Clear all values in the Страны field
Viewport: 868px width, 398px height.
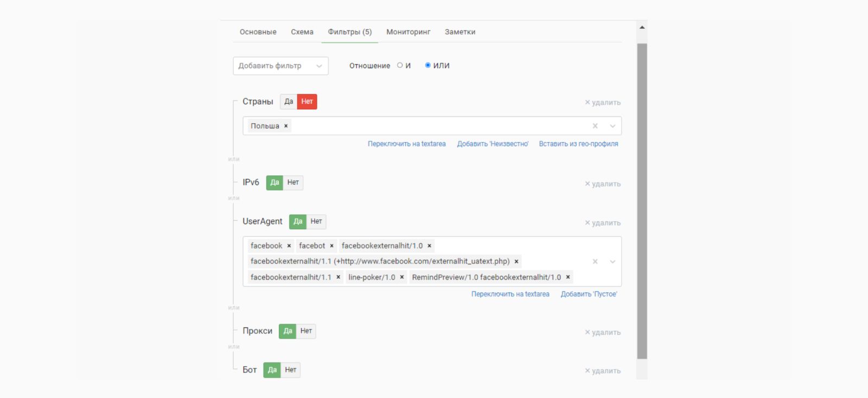point(595,126)
